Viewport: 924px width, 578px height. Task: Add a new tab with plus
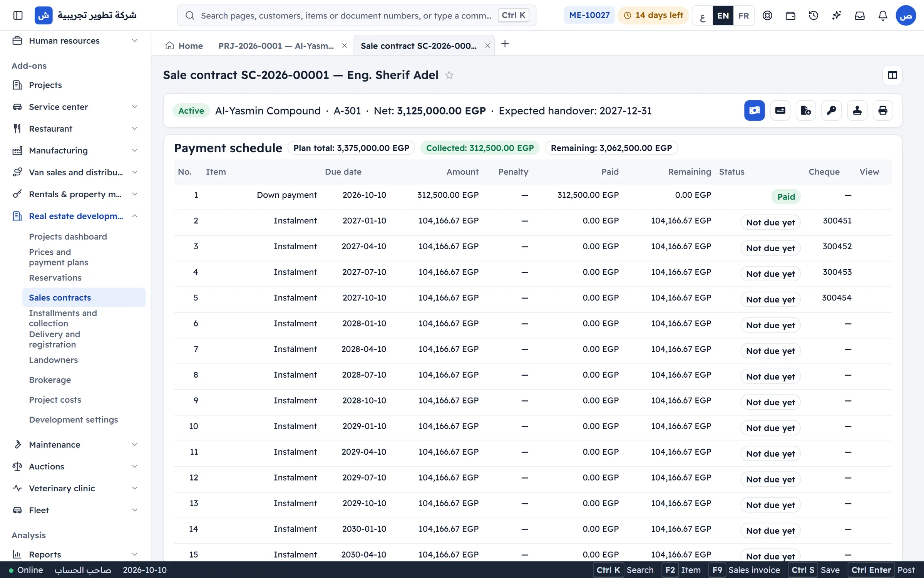click(505, 44)
